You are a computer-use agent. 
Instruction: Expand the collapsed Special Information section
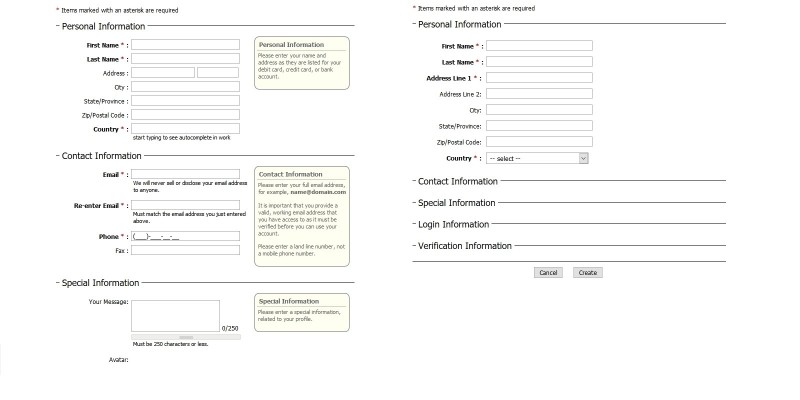tap(456, 203)
